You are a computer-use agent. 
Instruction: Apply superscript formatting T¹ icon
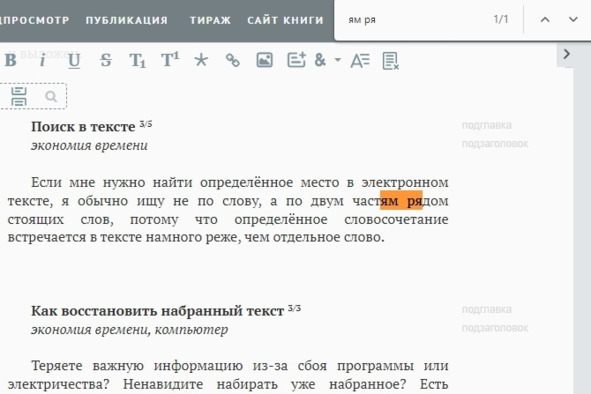[x=170, y=60]
